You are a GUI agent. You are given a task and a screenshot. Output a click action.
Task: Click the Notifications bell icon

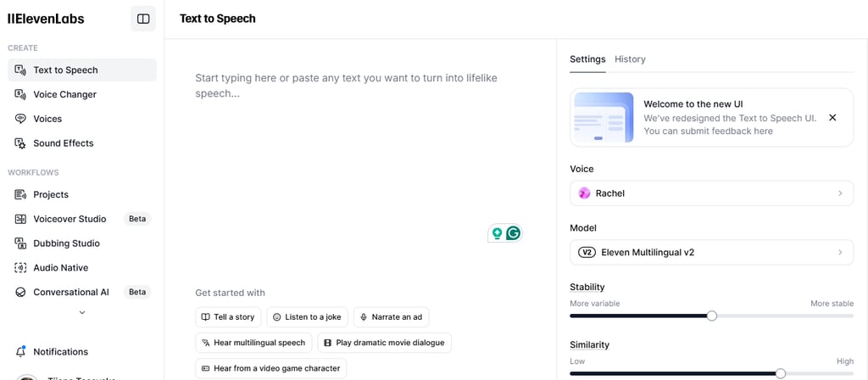point(20,352)
